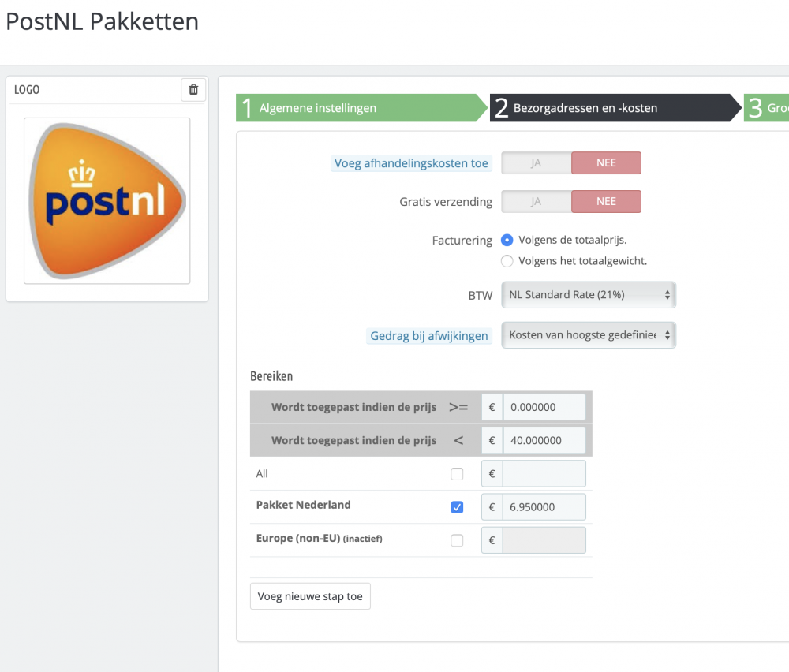Edit Pakket Nederland price 6.950000
Image resolution: width=789 pixels, height=672 pixels.
pyautogui.click(x=544, y=507)
